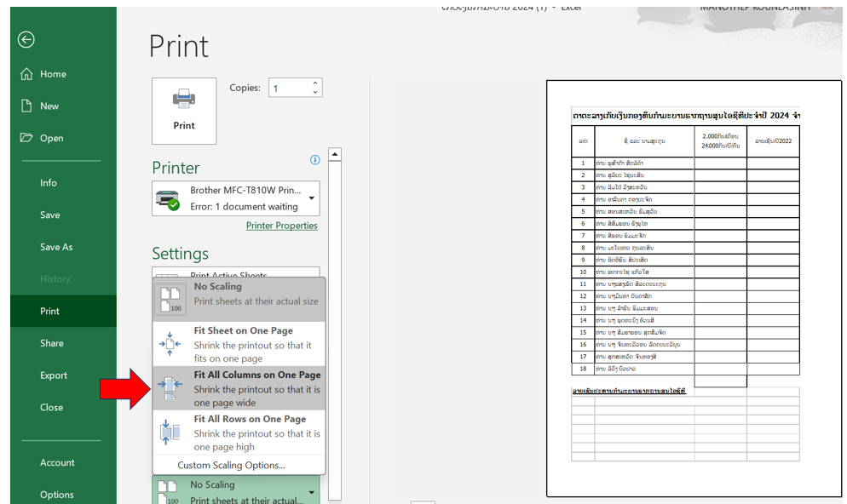This screenshot has width=847, height=504.
Task: Open Printer Properties link
Action: pos(281,226)
